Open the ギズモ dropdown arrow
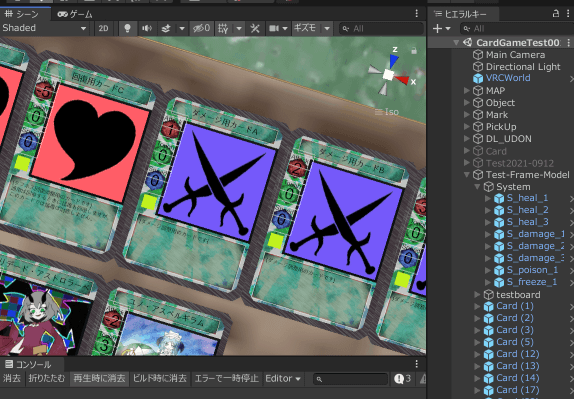Viewport: 574px width, 399px height. [327, 28]
